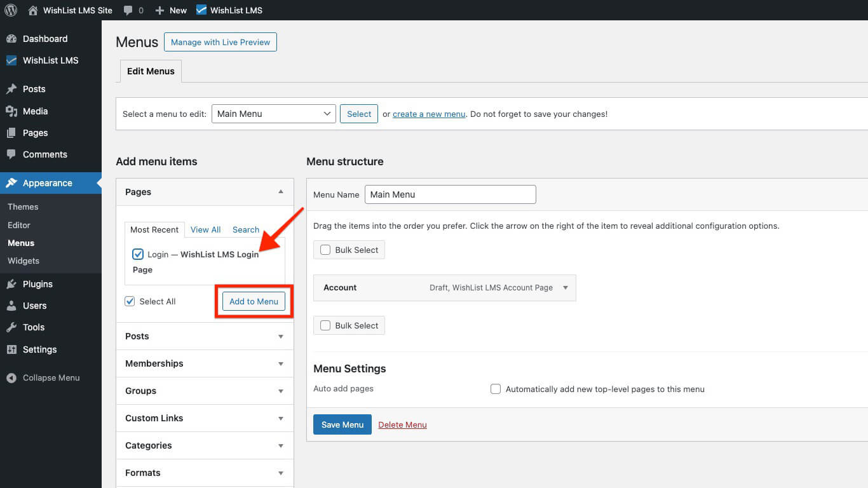Uncheck the Login WishList LMS Login Page checkbox
The height and width of the screenshot is (488, 868).
(138, 254)
